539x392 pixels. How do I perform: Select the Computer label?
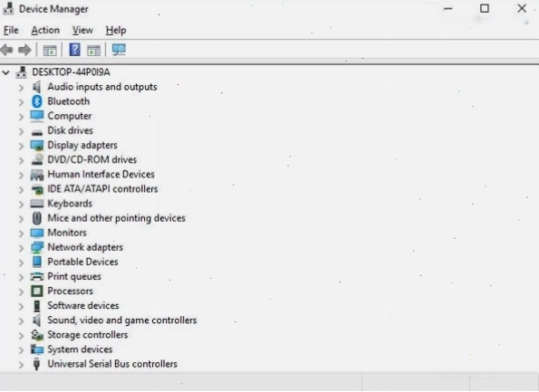pyautogui.click(x=70, y=116)
